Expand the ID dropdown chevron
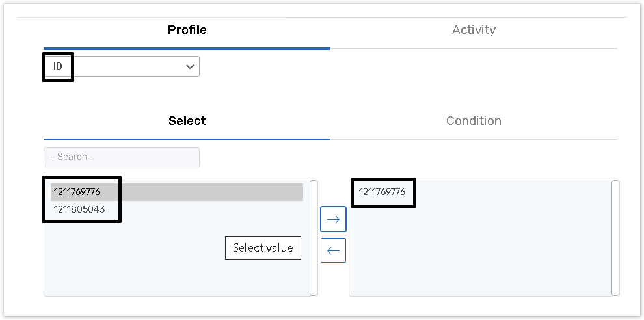Screen dimensions: 644x320 (190, 66)
